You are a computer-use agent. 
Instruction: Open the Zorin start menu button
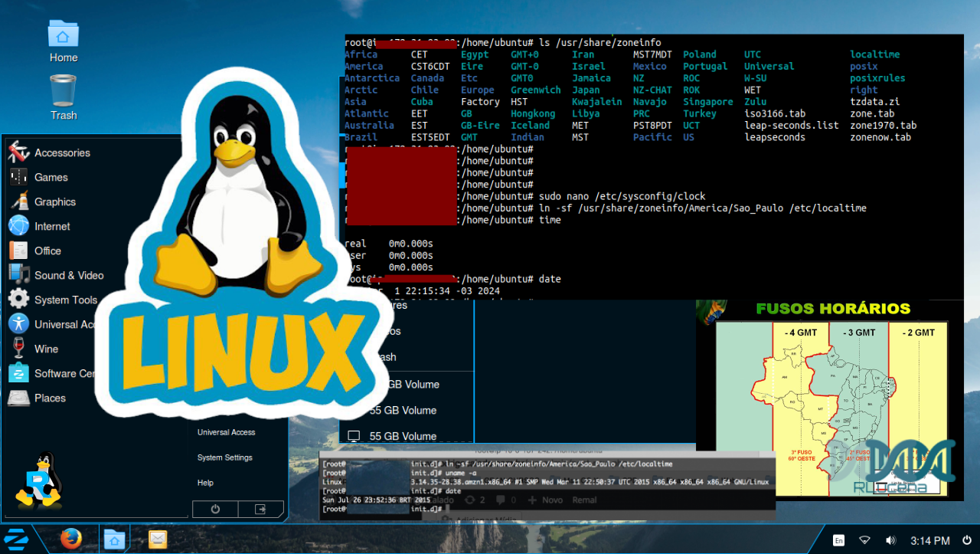click(17, 539)
